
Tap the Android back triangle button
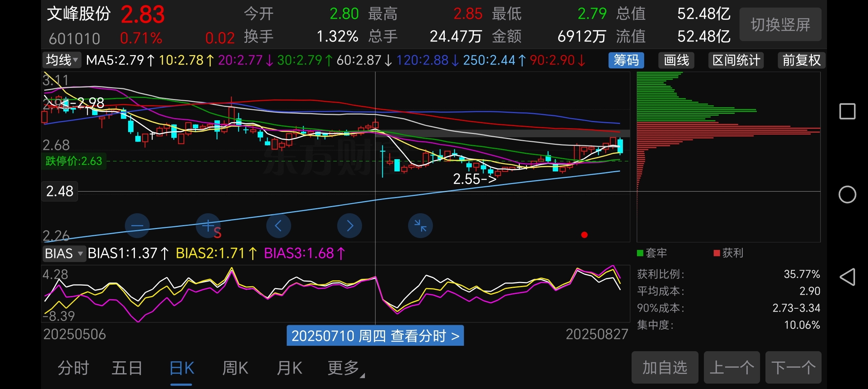847,277
